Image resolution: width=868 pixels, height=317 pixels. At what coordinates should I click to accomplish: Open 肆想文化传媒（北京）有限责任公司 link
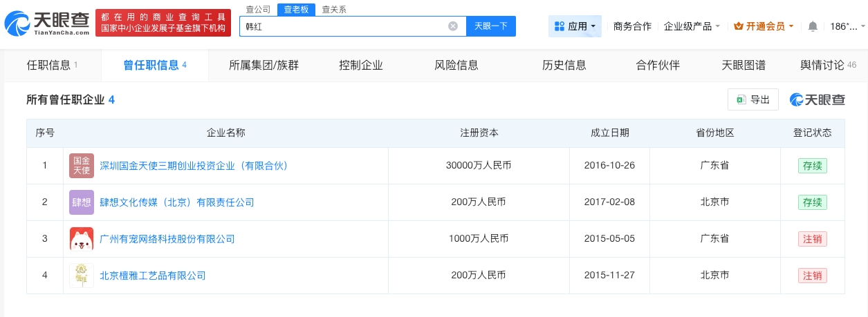(177, 202)
